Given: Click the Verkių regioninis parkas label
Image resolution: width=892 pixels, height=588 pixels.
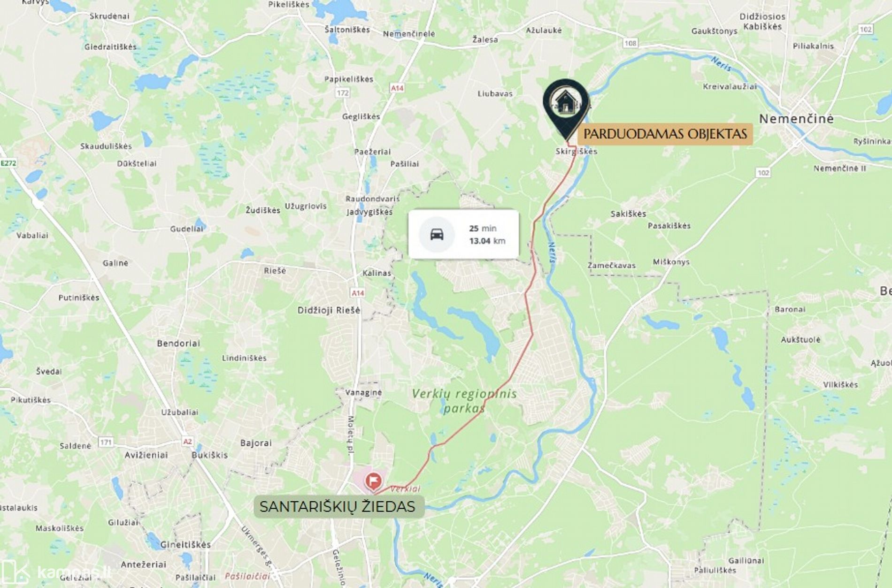Looking at the screenshot, I should [x=464, y=401].
